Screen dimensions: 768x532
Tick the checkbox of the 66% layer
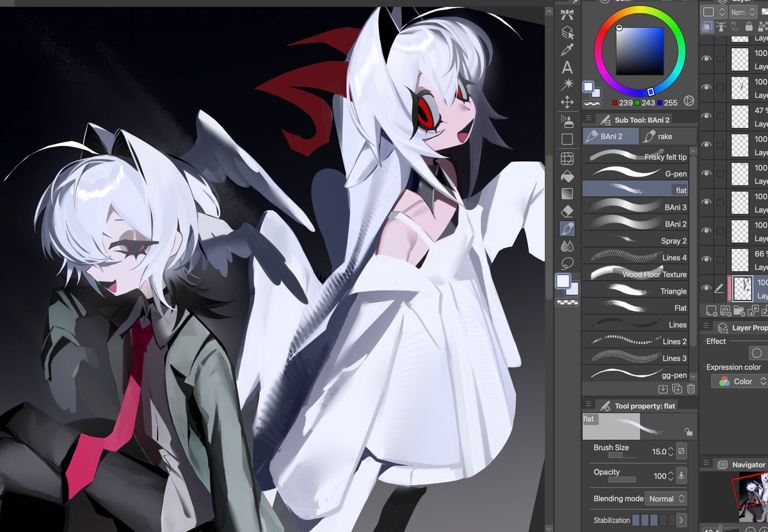tap(721, 259)
